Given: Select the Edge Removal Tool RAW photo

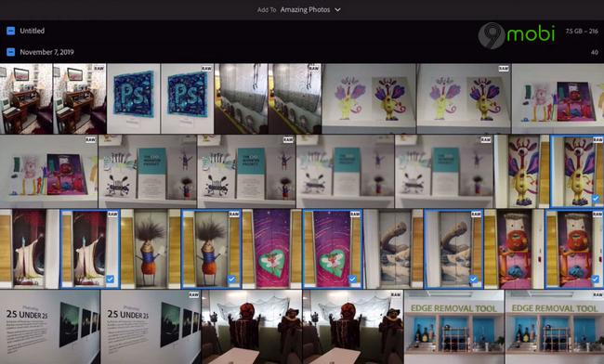Looking at the screenshot, I should [555, 327].
